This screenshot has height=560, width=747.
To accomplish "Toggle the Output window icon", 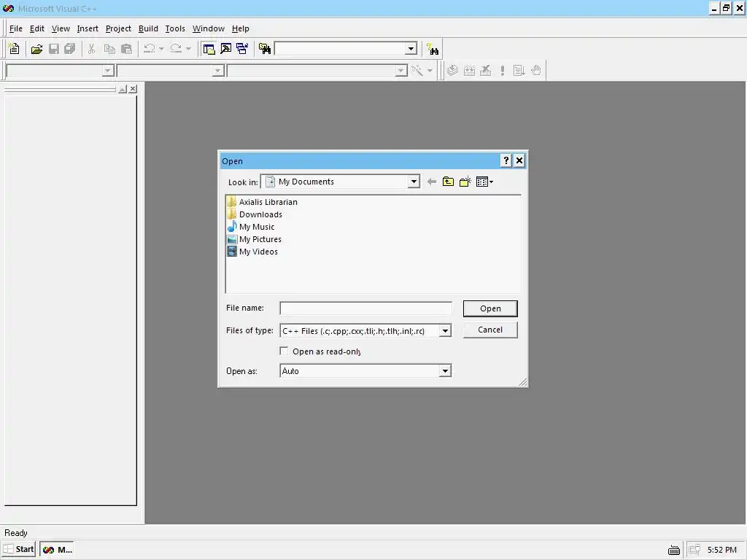I will click(225, 49).
